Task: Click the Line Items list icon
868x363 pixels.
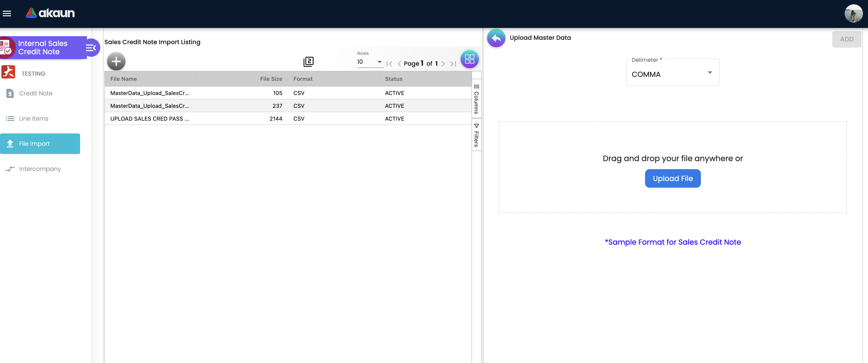Action: coord(10,119)
